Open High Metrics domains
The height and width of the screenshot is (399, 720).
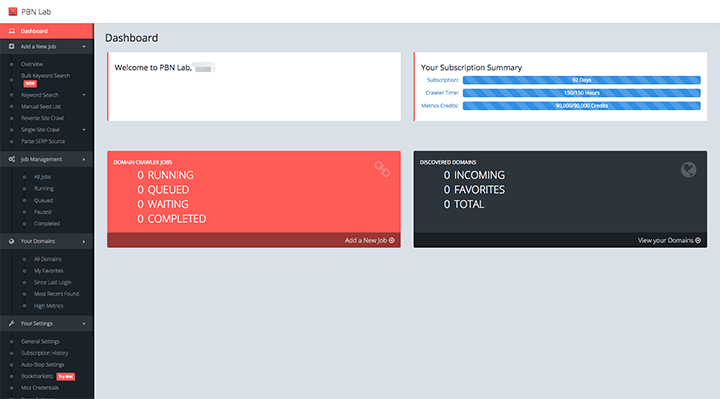[x=49, y=306]
